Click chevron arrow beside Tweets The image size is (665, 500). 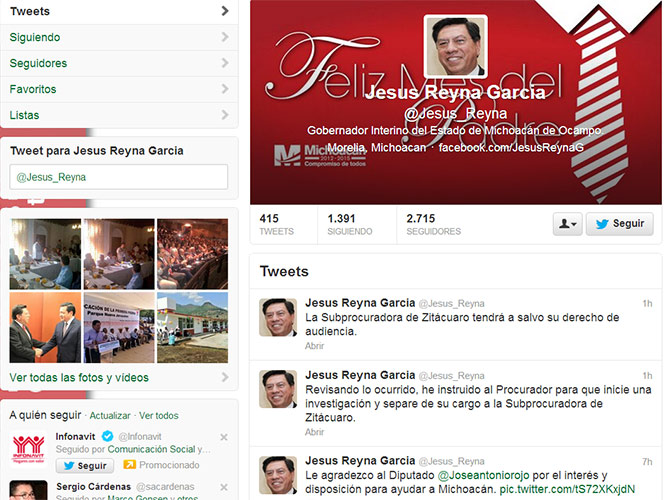[x=225, y=11]
